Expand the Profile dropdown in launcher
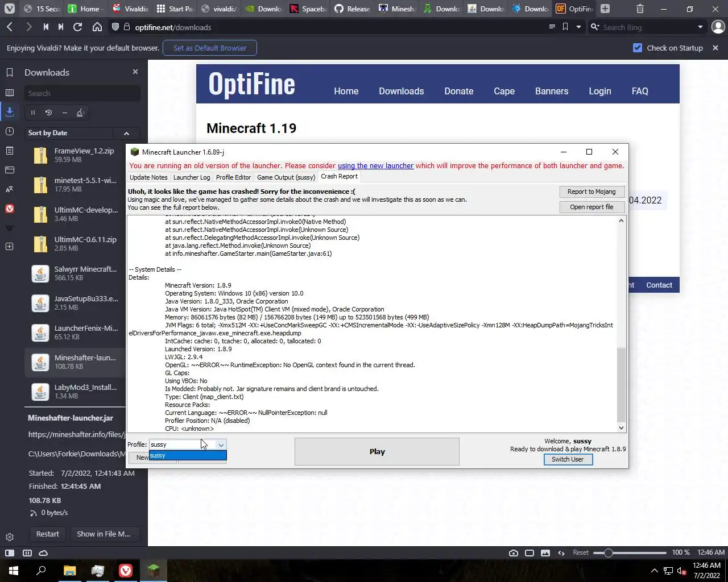 pyautogui.click(x=221, y=444)
